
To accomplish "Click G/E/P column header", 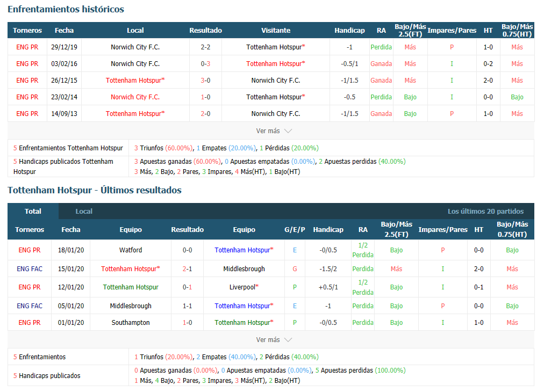I will pyautogui.click(x=295, y=229).
